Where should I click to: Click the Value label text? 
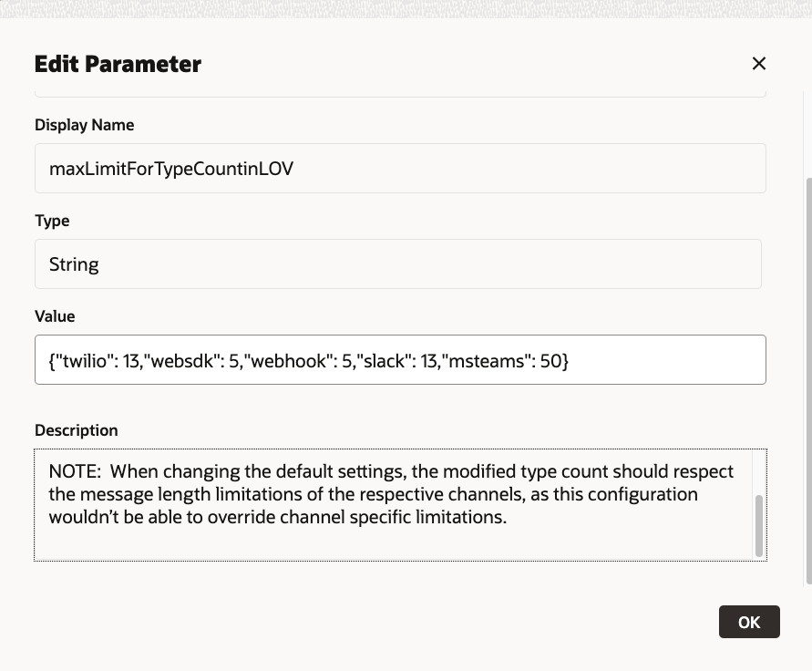[x=55, y=316]
